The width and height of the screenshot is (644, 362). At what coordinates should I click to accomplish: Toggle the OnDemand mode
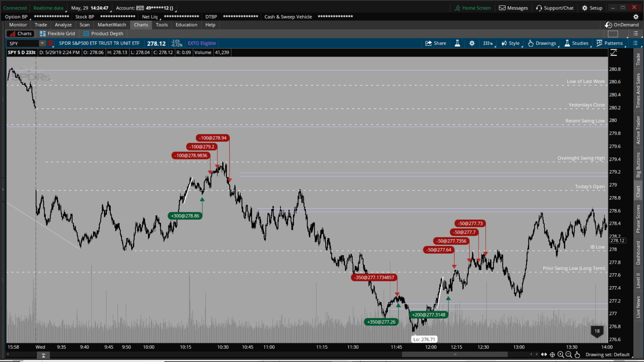pyautogui.click(x=622, y=25)
